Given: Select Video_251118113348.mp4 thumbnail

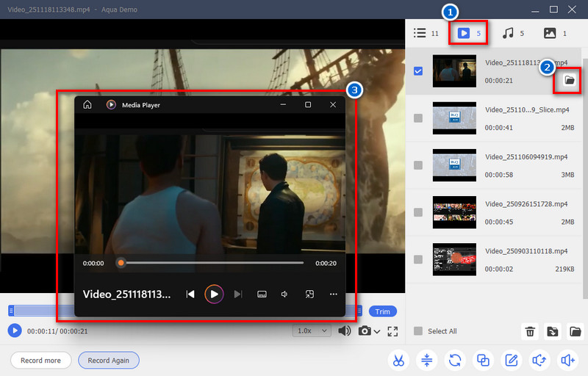Looking at the screenshot, I should pos(454,71).
